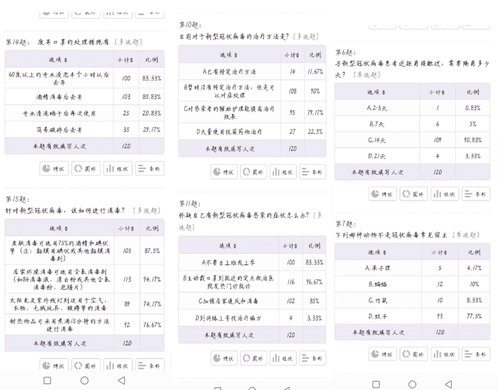
Task: Tap back triangle on left phone
Action: [122, 380]
